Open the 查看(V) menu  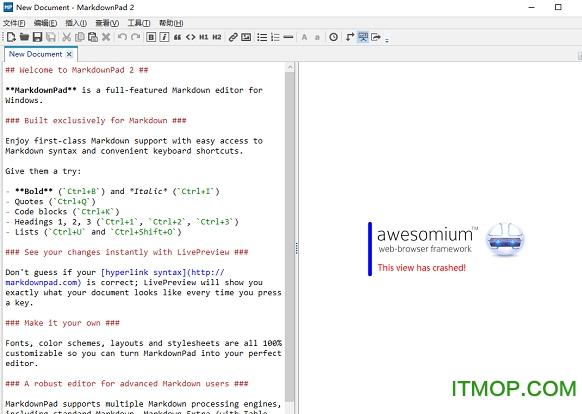coord(107,23)
